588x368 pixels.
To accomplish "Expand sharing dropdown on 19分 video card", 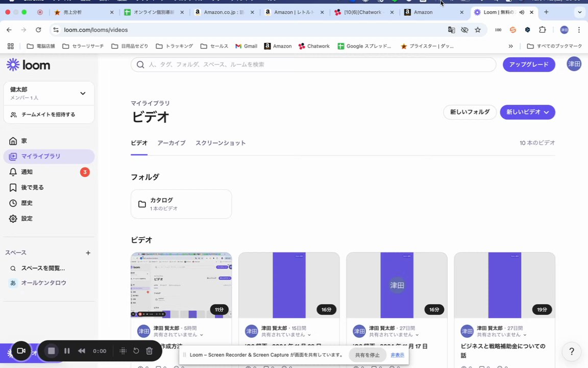I will tap(525, 335).
